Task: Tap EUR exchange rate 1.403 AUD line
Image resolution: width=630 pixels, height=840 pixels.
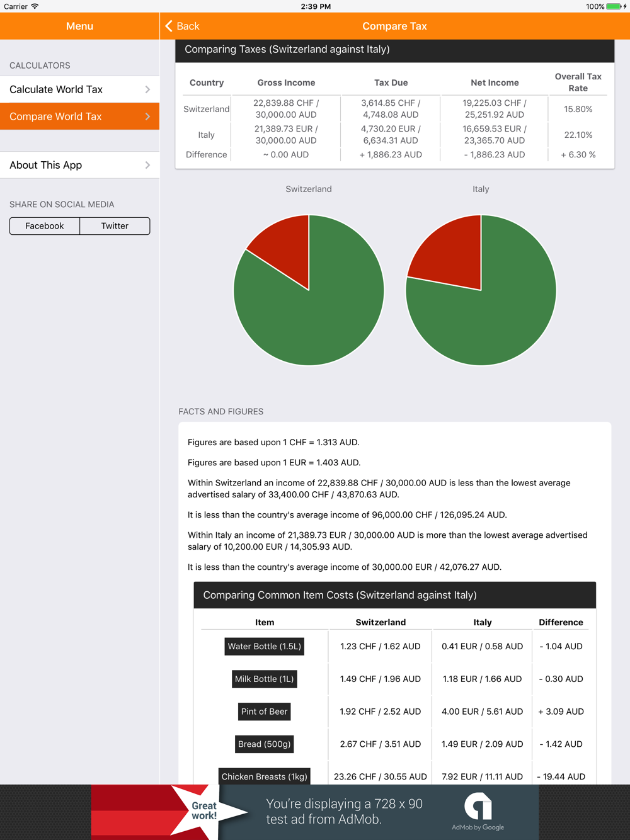Action: coord(274,463)
